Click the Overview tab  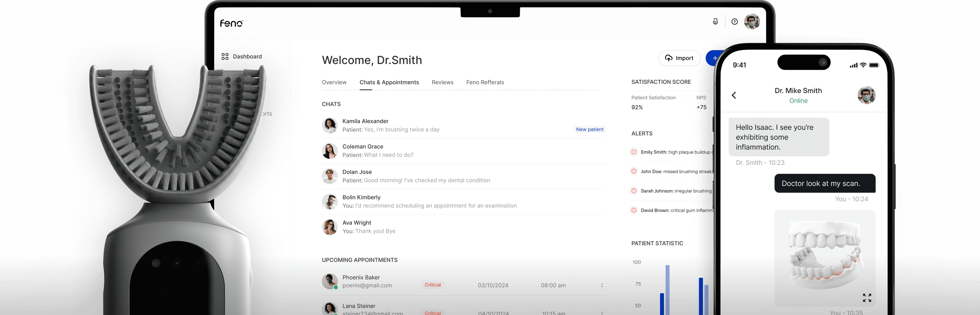(x=334, y=82)
